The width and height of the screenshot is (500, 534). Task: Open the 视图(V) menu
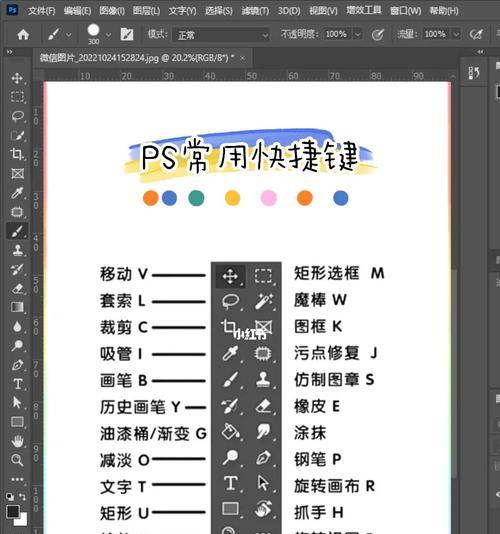point(323,11)
